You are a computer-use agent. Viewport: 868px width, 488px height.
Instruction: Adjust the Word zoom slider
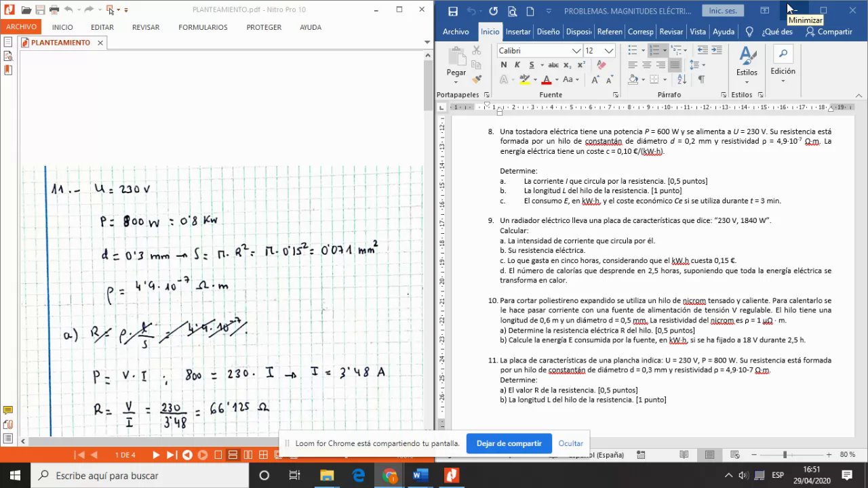pyautogui.click(x=785, y=455)
